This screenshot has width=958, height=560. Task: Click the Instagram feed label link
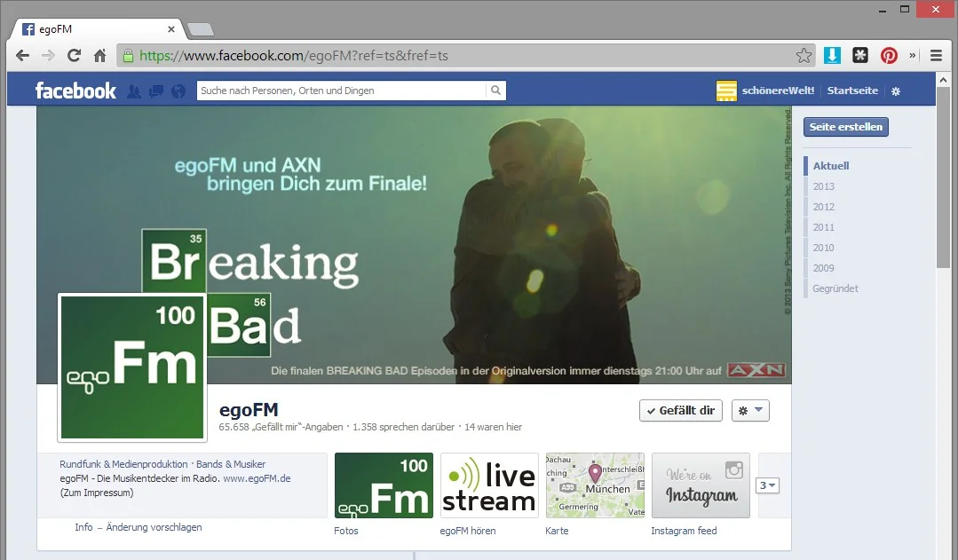point(684,531)
